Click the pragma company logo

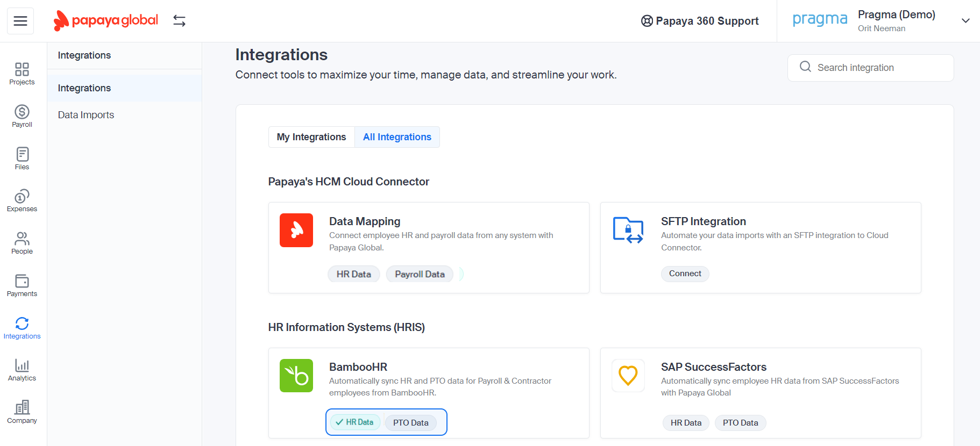click(x=820, y=19)
